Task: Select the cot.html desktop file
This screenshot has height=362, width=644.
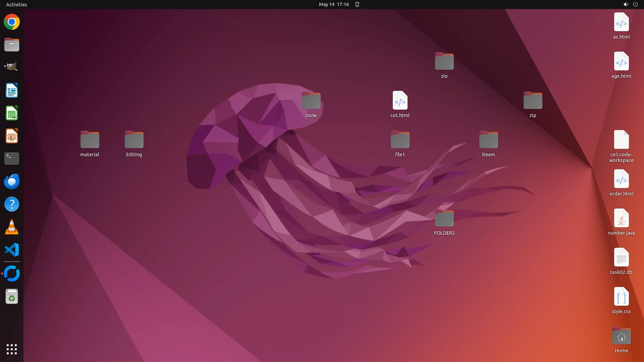Action: (x=400, y=101)
